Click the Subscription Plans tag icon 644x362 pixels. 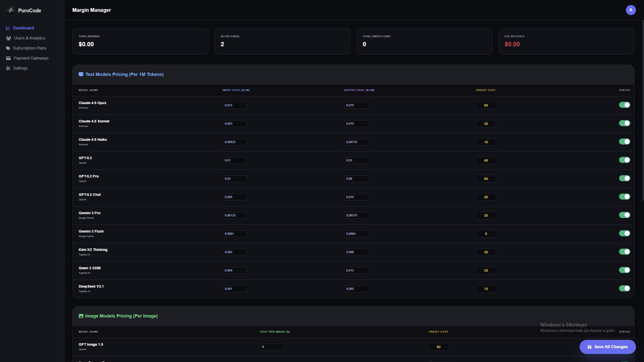tap(8, 48)
